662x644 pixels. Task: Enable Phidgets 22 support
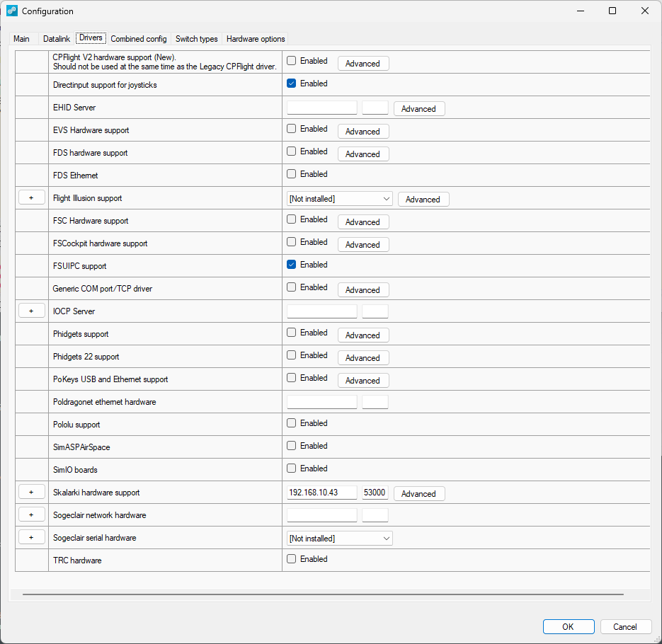click(291, 355)
